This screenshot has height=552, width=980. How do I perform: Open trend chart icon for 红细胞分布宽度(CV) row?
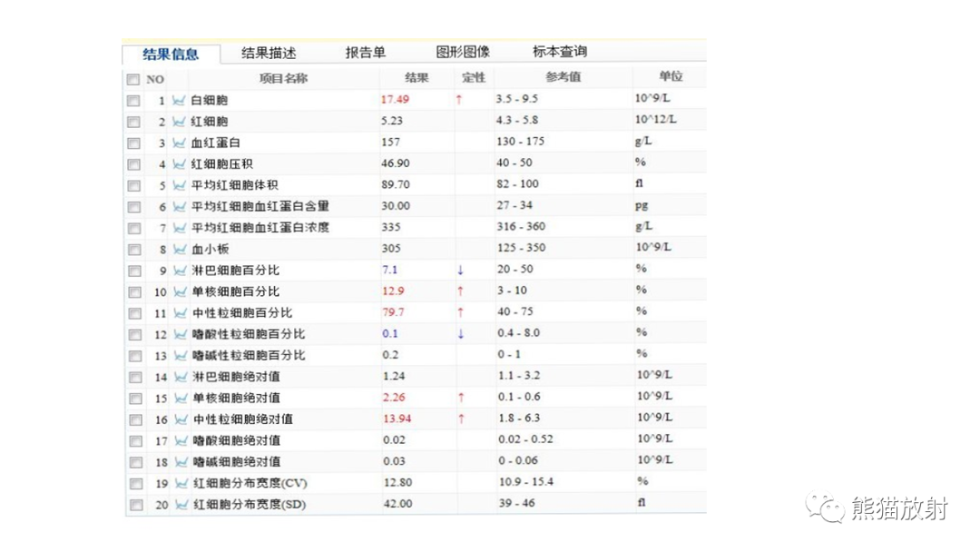[181, 483]
